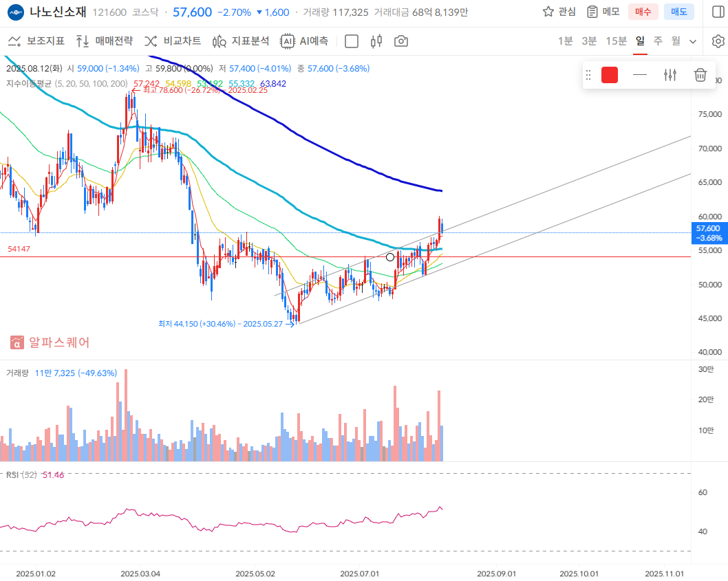Click RSI value 51.46

pos(53,474)
